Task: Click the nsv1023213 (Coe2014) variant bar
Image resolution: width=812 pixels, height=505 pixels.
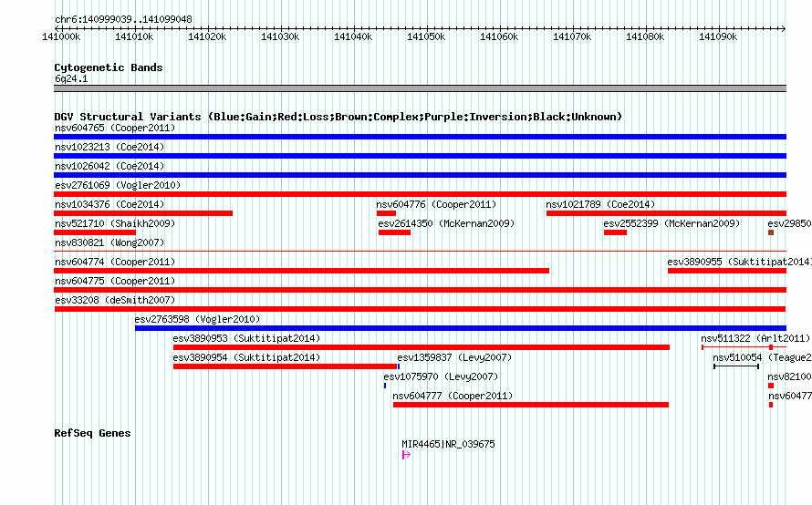Action: pos(420,156)
